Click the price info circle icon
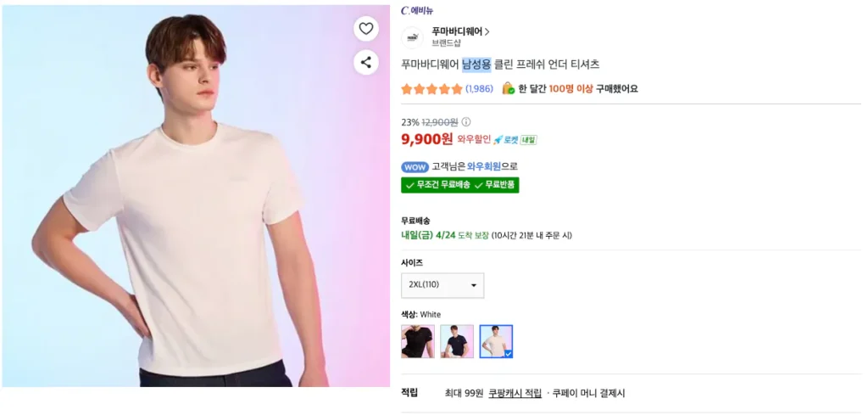This screenshot has height=415, width=868. [466, 122]
